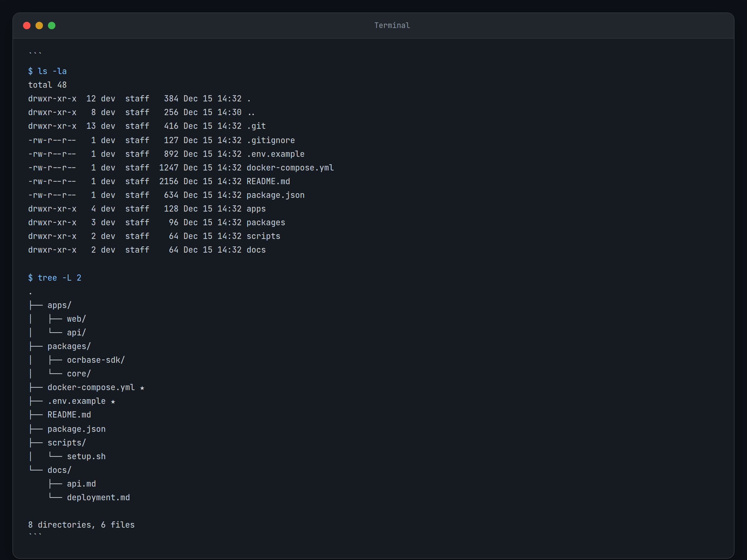The height and width of the screenshot is (560, 747).
Task: Click the star after docker-compose.yml in tree
Action: click(x=142, y=388)
